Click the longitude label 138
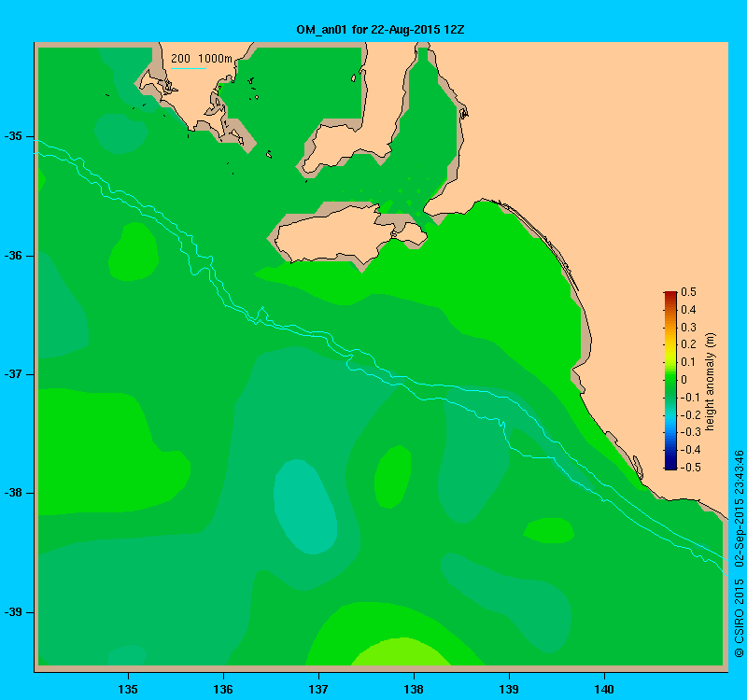Image resolution: width=747 pixels, height=700 pixels. point(414,689)
